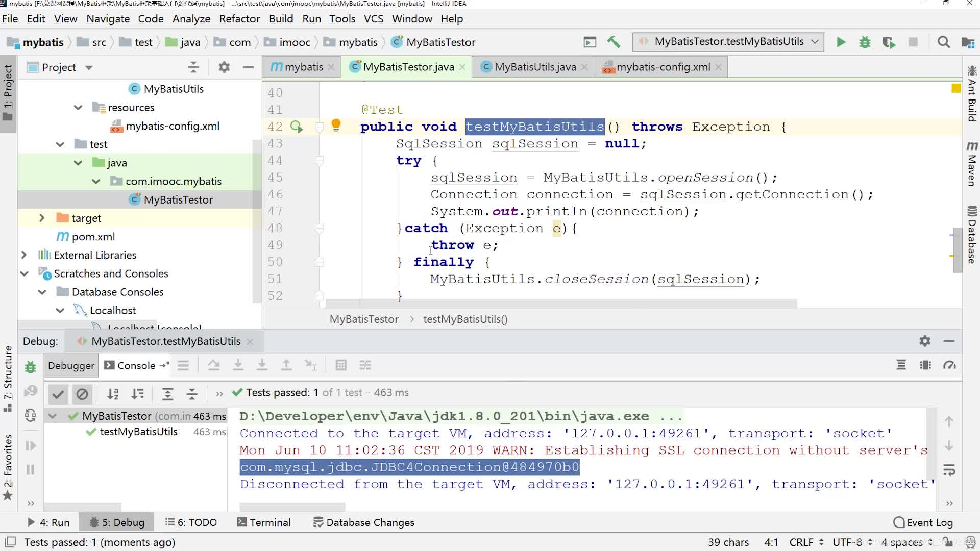
Task: Click the Evaluate Expression icon
Action: pyautogui.click(x=340, y=365)
